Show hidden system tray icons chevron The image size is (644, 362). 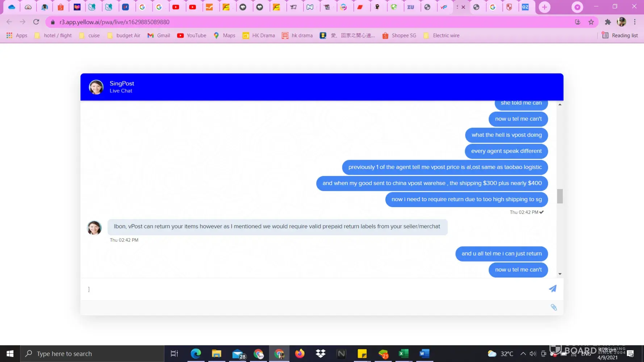pyautogui.click(x=523, y=354)
